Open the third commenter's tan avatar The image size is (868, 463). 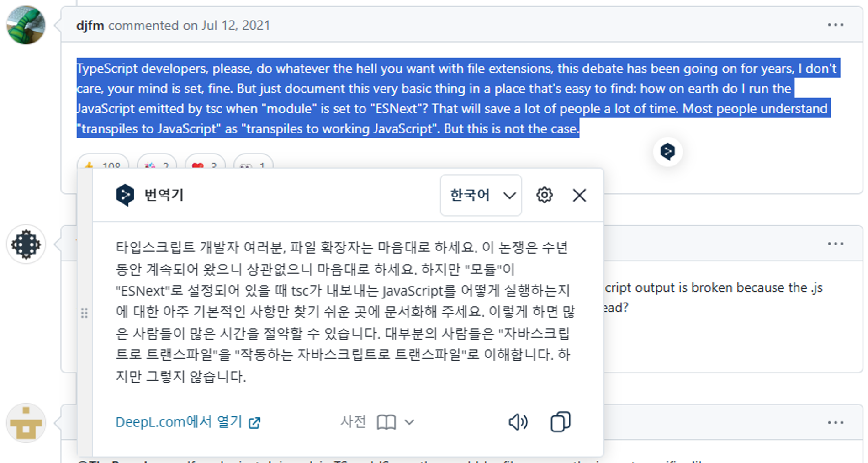click(26, 423)
